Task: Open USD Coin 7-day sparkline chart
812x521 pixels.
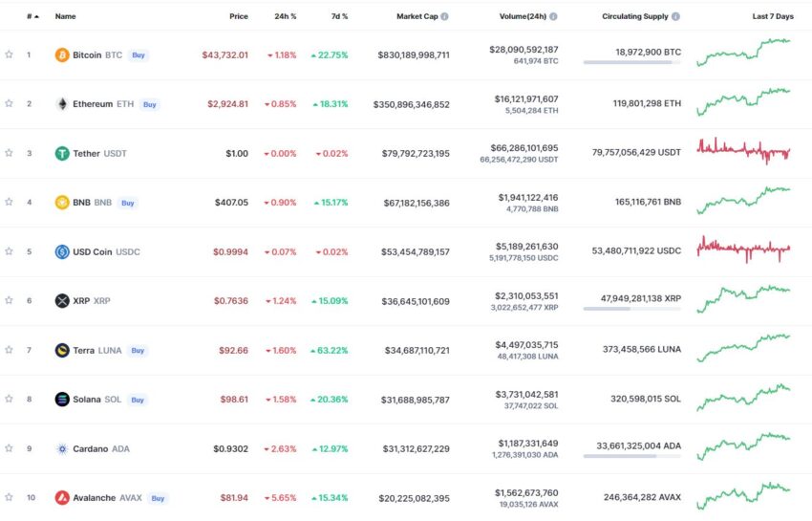Action: [743, 250]
